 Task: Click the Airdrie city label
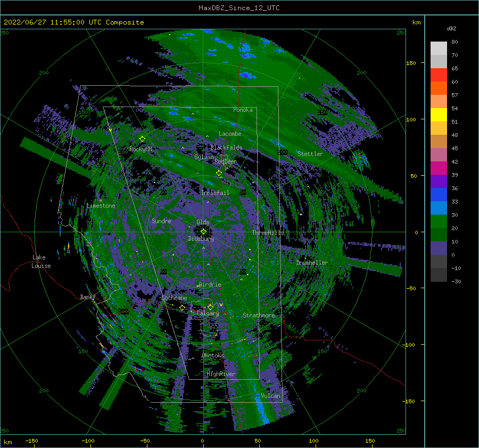pyautogui.click(x=210, y=284)
